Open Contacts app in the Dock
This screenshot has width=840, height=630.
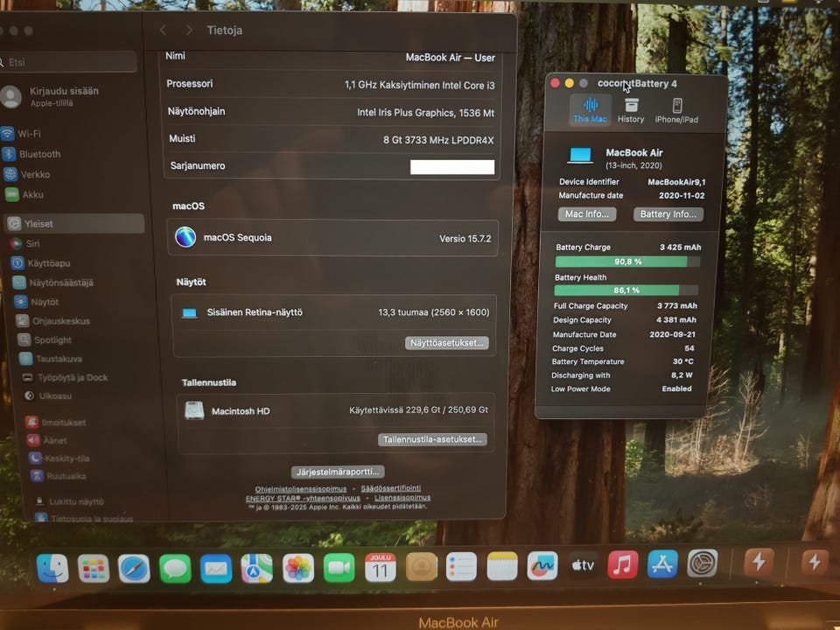pyautogui.click(x=421, y=567)
